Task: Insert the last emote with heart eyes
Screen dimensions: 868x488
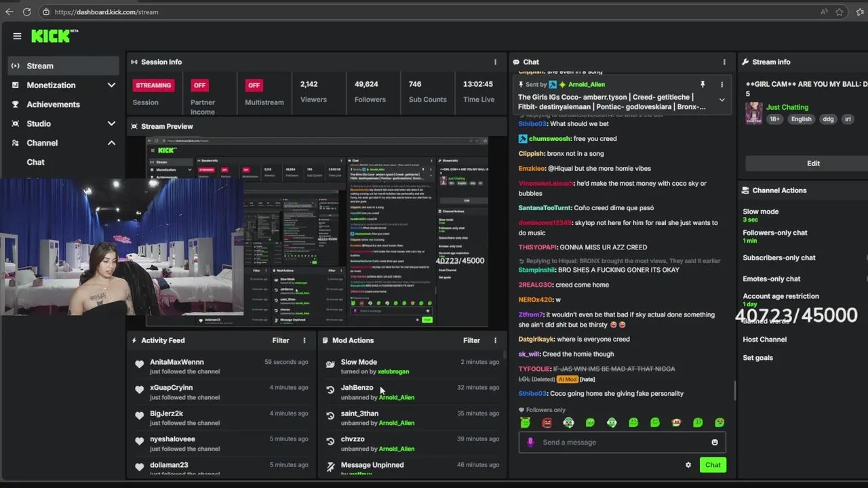Action: pos(719,422)
